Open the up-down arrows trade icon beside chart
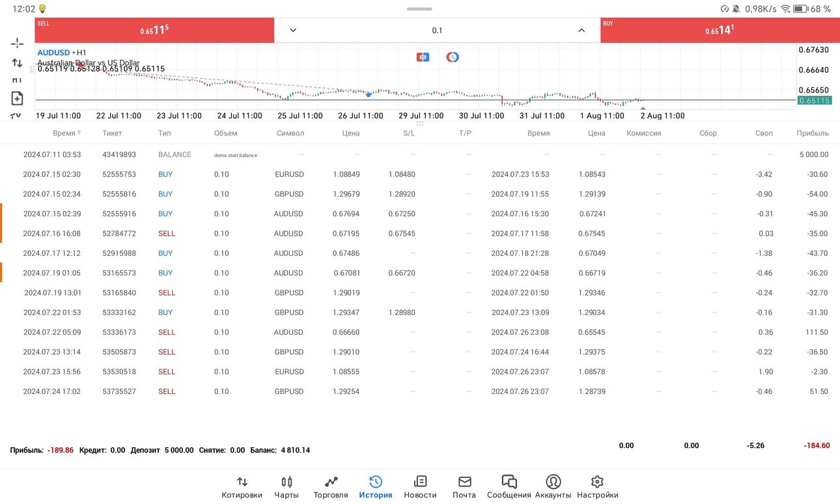Screen dimensions: 840x504 [17, 63]
